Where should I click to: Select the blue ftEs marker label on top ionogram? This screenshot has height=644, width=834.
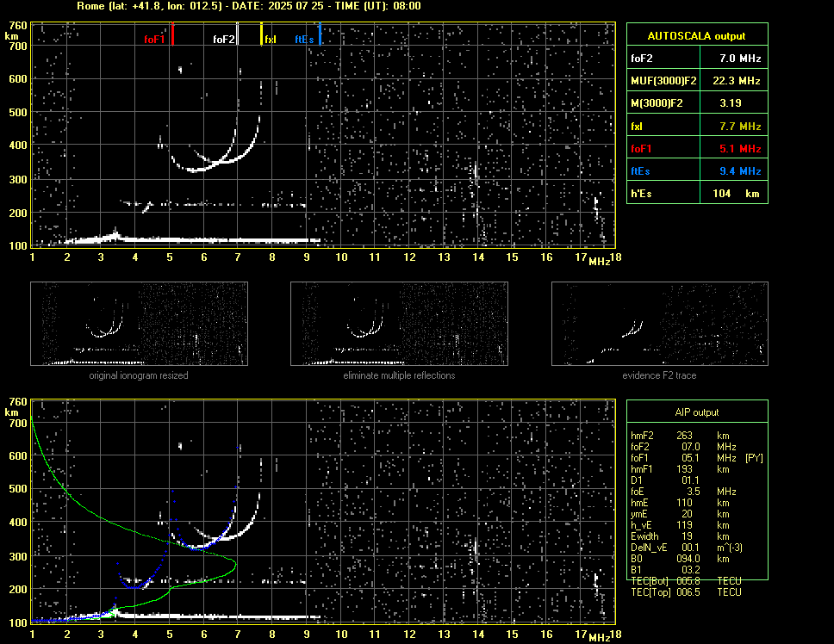pos(304,40)
